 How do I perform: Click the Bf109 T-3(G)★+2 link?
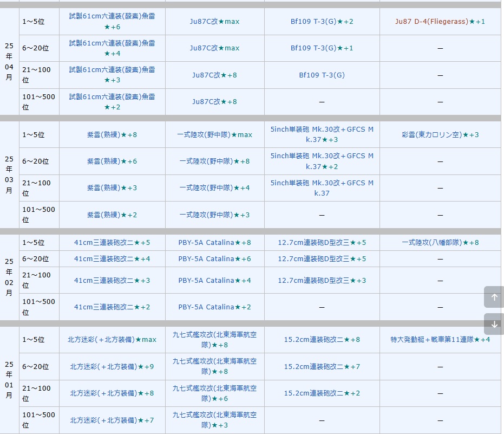[322, 22]
